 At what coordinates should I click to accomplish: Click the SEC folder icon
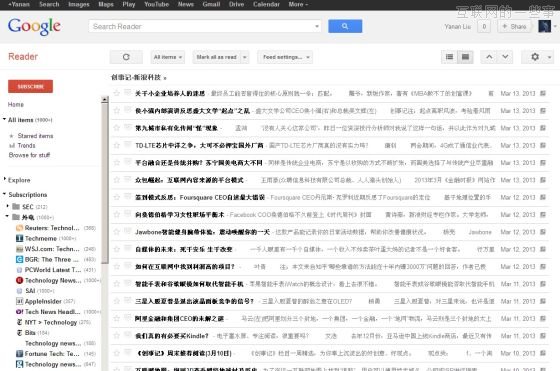tap(16, 206)
